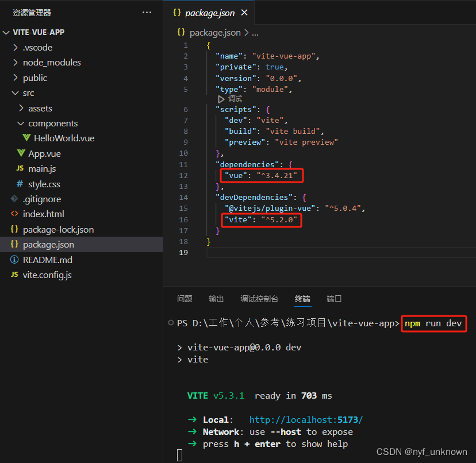Image resolution: width=476 pixels, height=463 pixels.
Task: Click the braces icon on package.json tab
Action: (x=178, y=12)
